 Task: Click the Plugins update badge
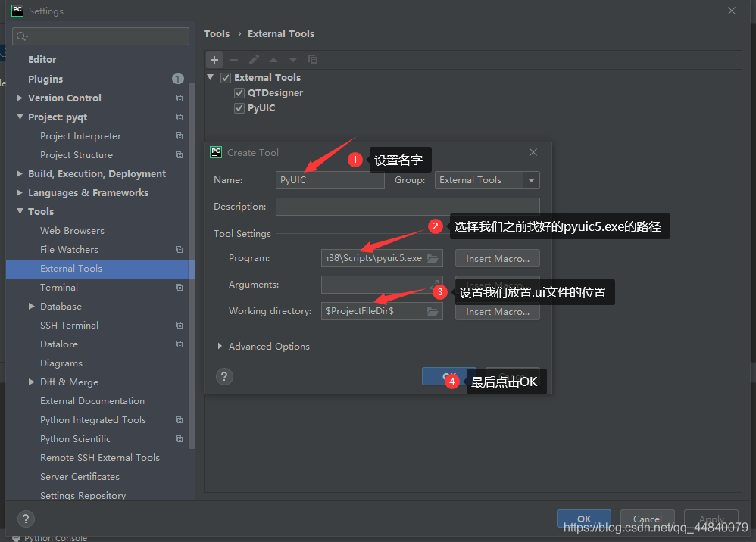[x=178, y=79]
